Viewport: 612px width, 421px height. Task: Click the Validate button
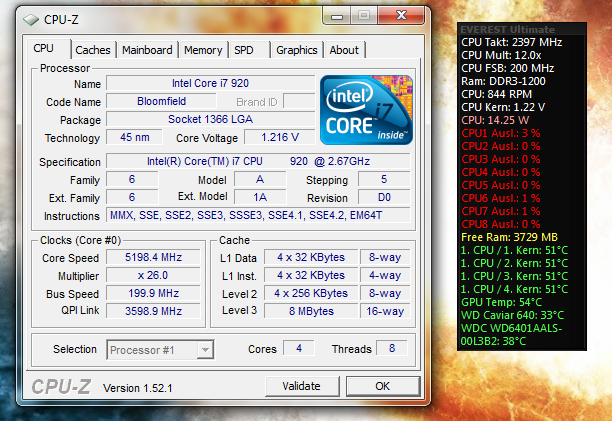pos(302,386)
